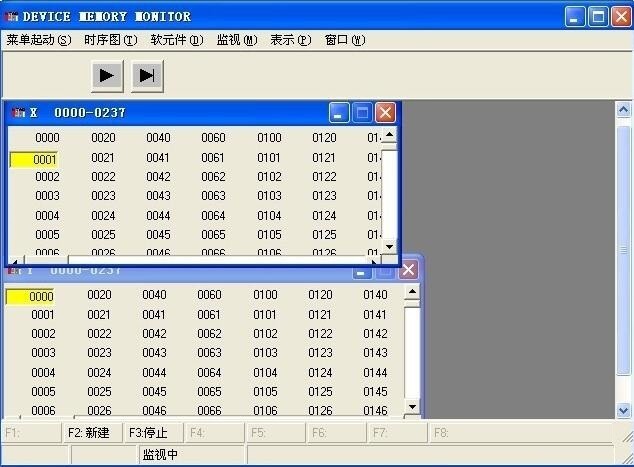Select highlighted device 0000 in Y window
Image resolution: width=634 pixels, height=467 pixels.
pyautogui.click(x=30, y=297)
